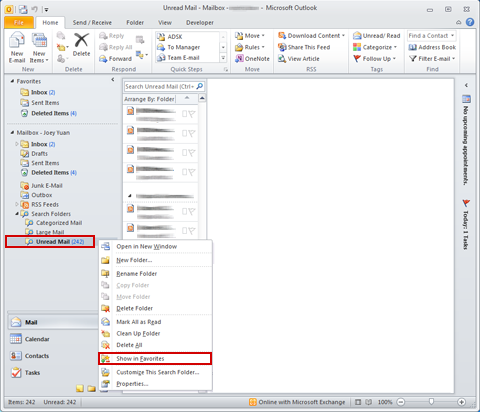Open the Follow Up dropdown
480x412 pixels.
(x=374, y=59)
